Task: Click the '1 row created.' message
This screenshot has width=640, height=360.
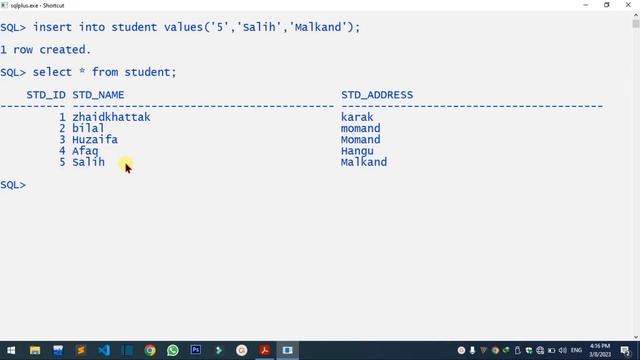Action: point(45,50)
